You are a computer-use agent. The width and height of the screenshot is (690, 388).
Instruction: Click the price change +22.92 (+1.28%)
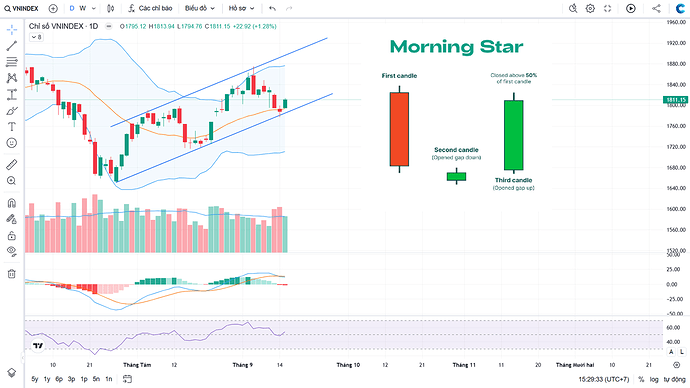[254, 26]
